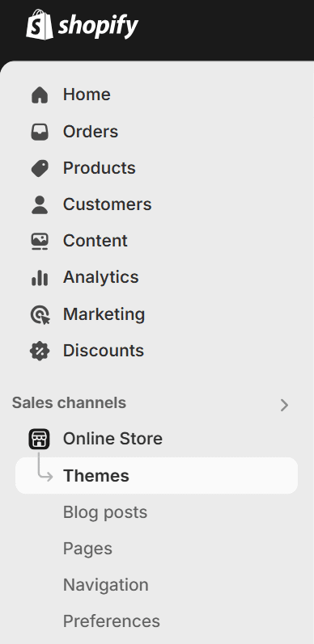Click the shopify wordmark text
The width and height of the screenshot is (314, 644).
coord(98,27)
